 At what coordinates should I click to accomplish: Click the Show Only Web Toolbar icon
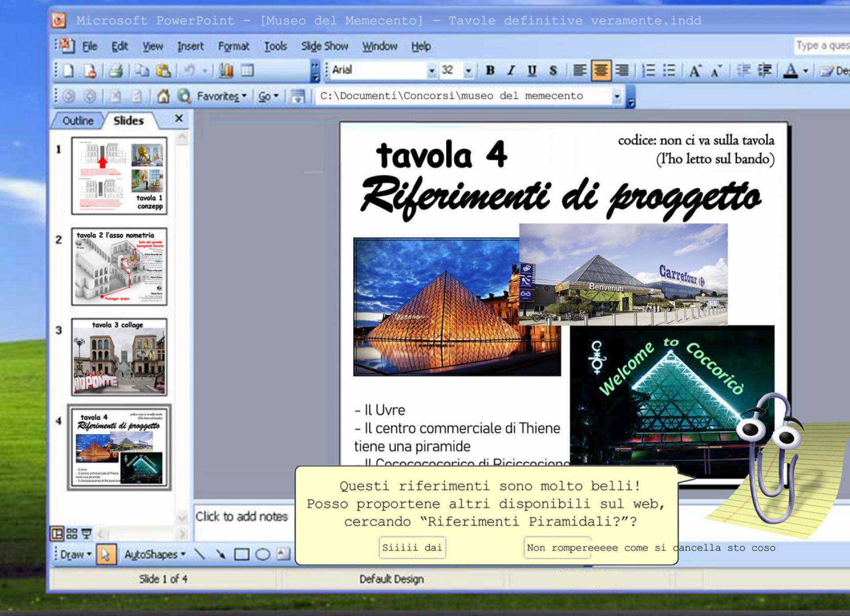[x=298, y=96]
